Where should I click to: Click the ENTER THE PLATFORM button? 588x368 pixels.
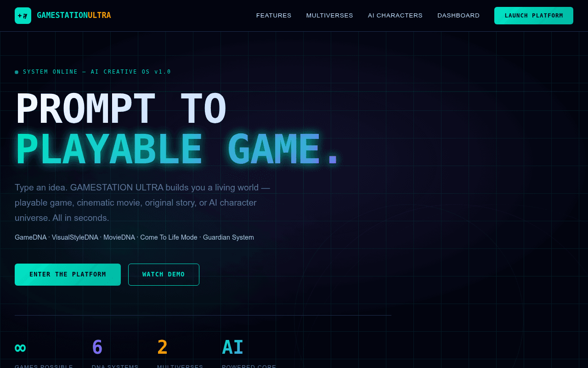68,275
